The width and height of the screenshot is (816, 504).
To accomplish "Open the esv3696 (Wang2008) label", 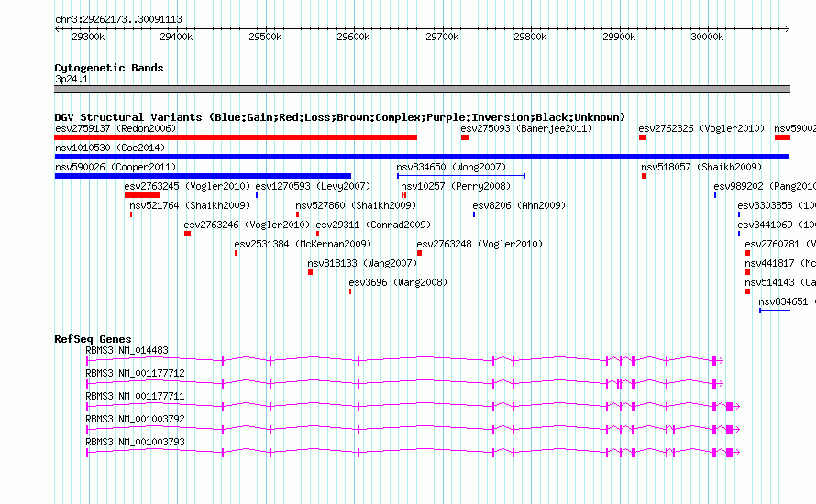I will pos(398,282).
